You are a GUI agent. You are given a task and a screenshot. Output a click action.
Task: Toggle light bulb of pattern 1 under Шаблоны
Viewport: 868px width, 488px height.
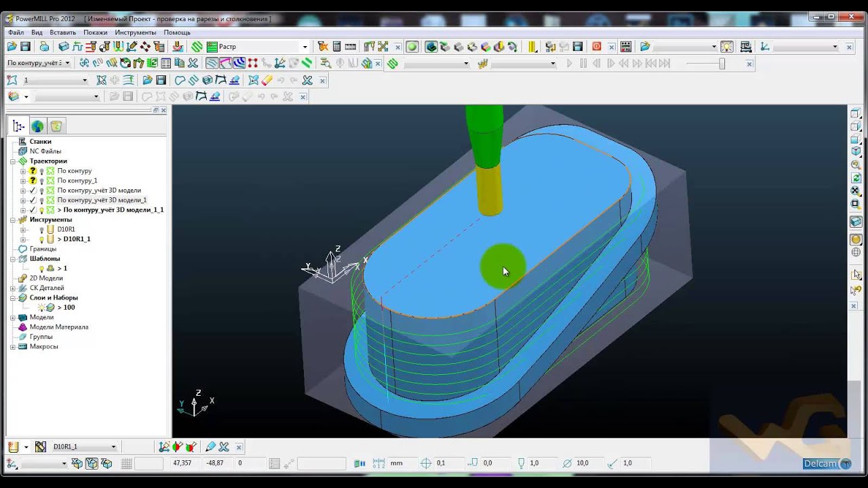click(42, 268)
